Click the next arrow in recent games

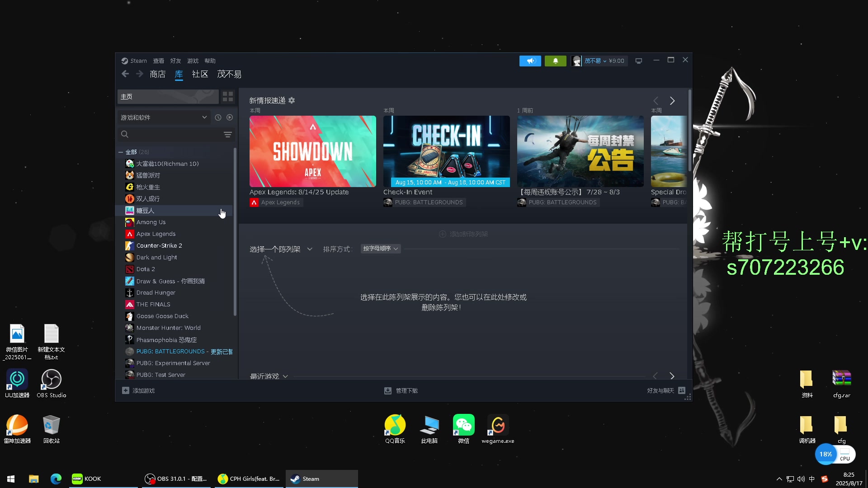pyautogui.click(x=672, y=376)
